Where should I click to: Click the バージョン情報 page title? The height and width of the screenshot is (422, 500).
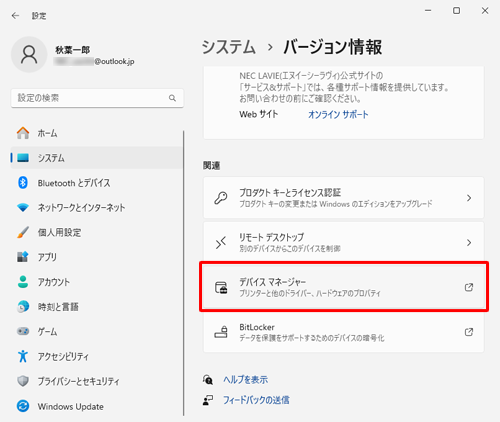point(333,47)
